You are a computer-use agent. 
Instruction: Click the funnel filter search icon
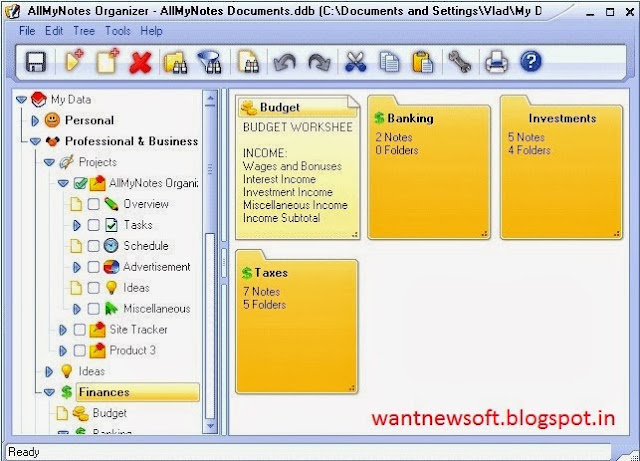tap(210, 62)
